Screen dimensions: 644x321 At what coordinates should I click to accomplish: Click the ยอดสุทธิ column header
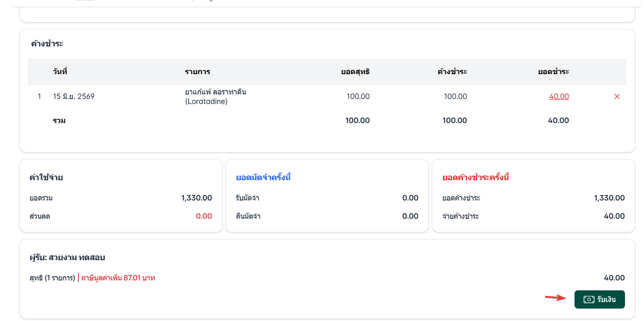tap(355, 71)
